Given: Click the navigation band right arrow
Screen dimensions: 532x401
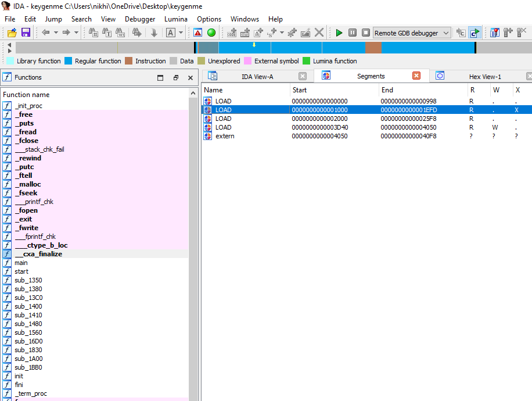Looking at the screenshot, I should (x=9, y=51).
